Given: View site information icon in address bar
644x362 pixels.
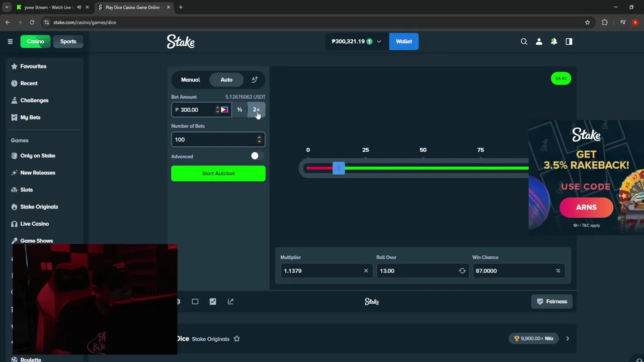Looking at the screenshot, I should [46, 22].
